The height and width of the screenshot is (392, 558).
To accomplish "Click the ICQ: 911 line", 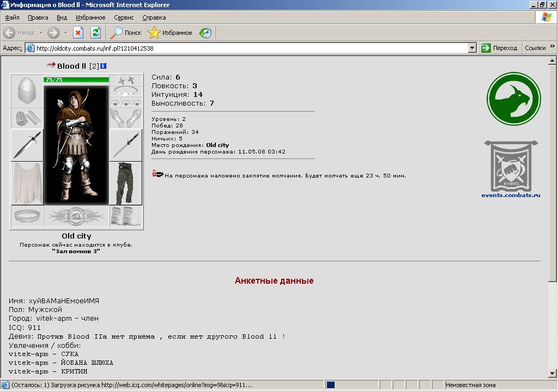I will (x=25, y=327).
